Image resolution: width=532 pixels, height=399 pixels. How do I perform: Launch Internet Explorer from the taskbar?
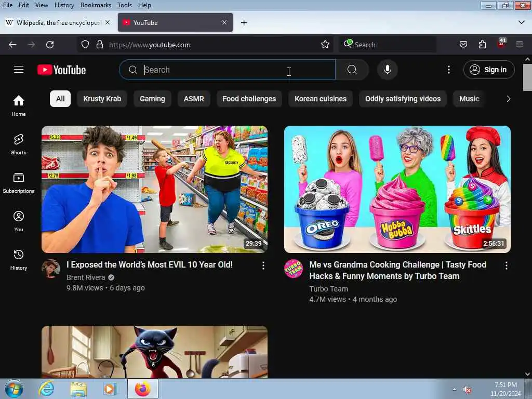click(x=46, y=389)
